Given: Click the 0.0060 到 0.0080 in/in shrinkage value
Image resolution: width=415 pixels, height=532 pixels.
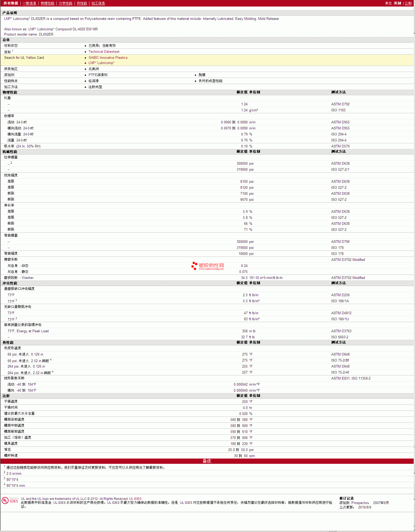Looking at the screenshot, I should point(238,122).
